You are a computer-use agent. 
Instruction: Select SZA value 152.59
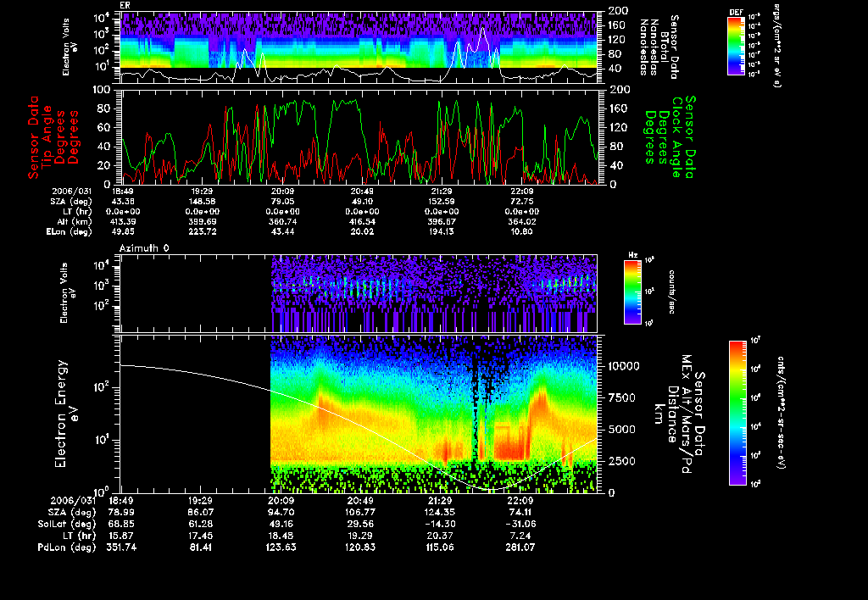click(441, 202)
